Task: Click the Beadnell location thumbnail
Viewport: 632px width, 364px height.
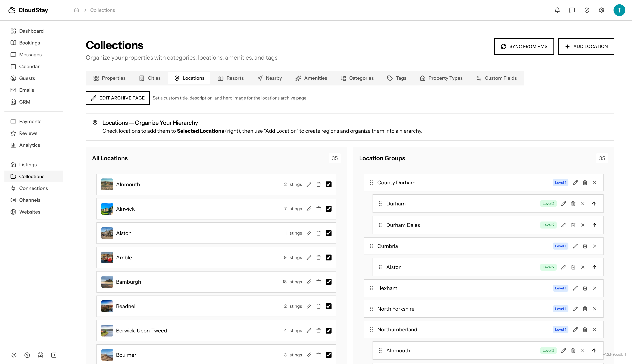Action: click(107, 306)
